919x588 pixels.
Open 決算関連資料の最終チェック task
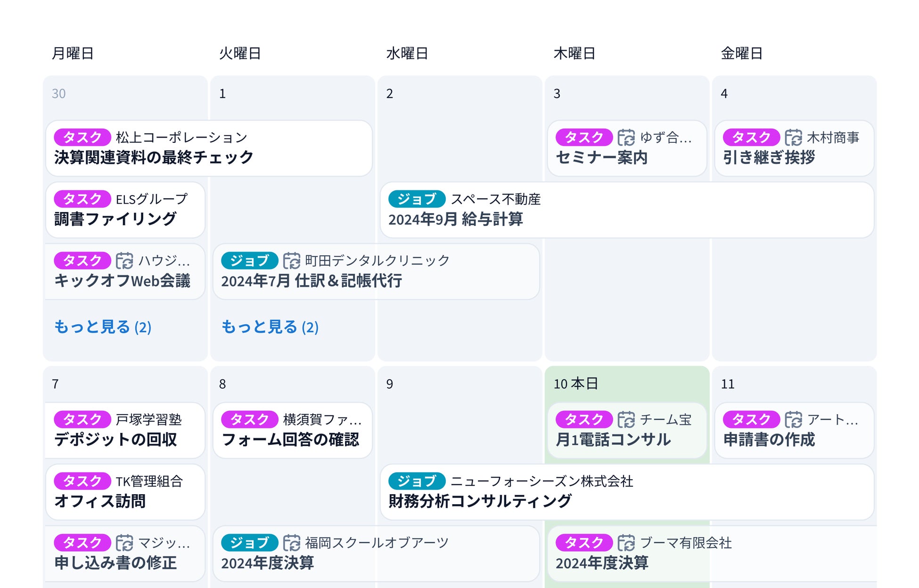click(209, 148)
